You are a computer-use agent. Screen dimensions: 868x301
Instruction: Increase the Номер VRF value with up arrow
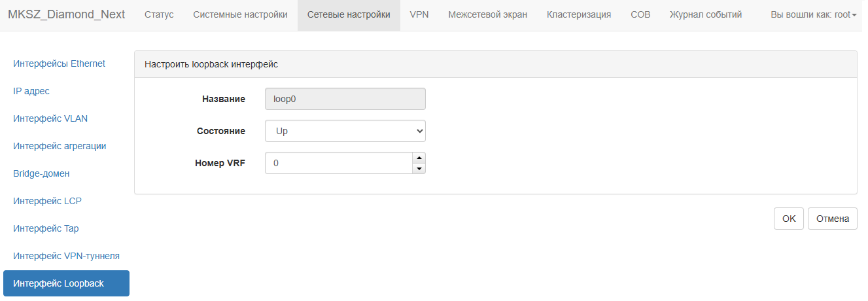[x=419, y=158]
